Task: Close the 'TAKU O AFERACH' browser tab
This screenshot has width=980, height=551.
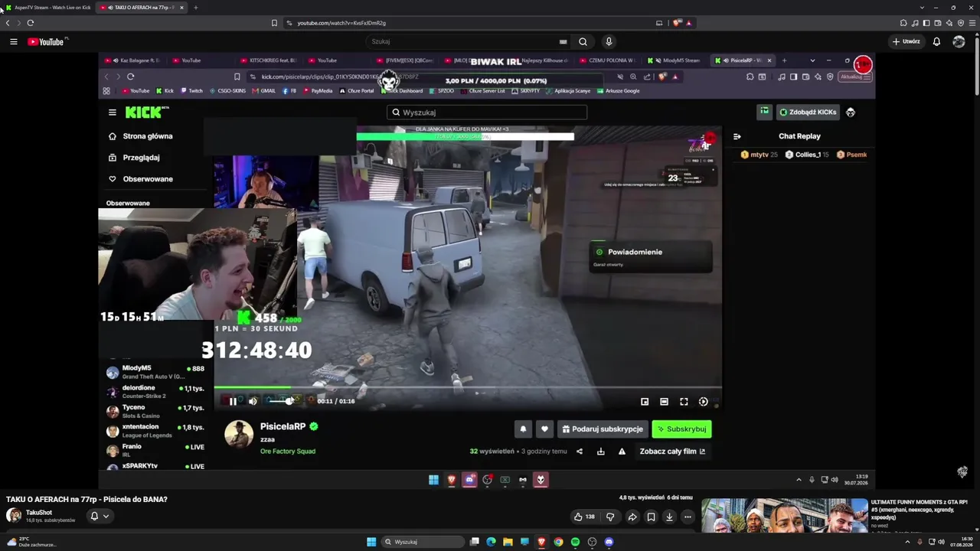Action: 181,8
